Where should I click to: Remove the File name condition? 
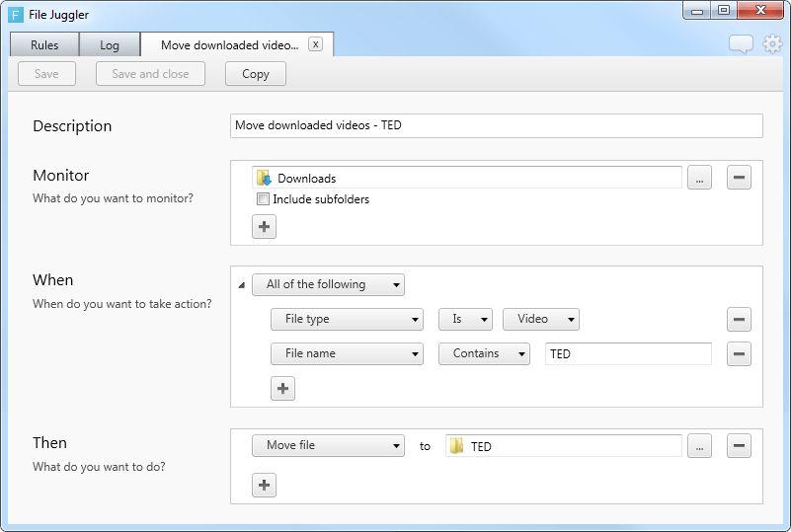pos(739,353)
